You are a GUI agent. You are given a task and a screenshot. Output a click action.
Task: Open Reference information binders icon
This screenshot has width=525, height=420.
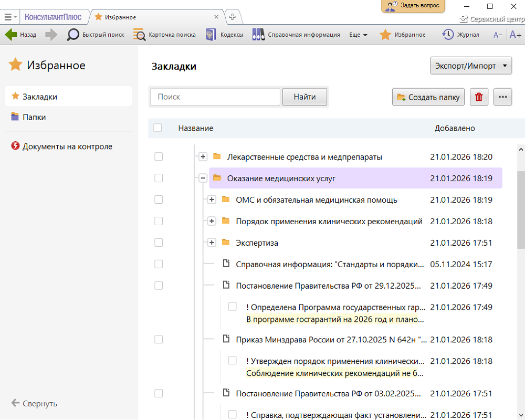[258, 35]
